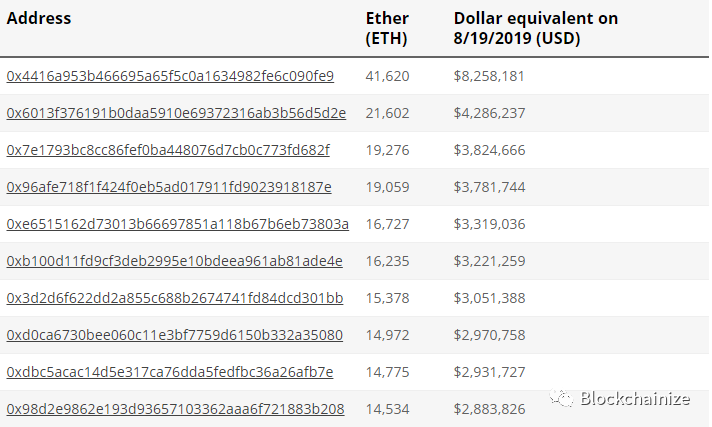This screenshot has height=427, width=712.
Task: Click the Address column header
Action: pyautogui.click(x=38, y=19)
